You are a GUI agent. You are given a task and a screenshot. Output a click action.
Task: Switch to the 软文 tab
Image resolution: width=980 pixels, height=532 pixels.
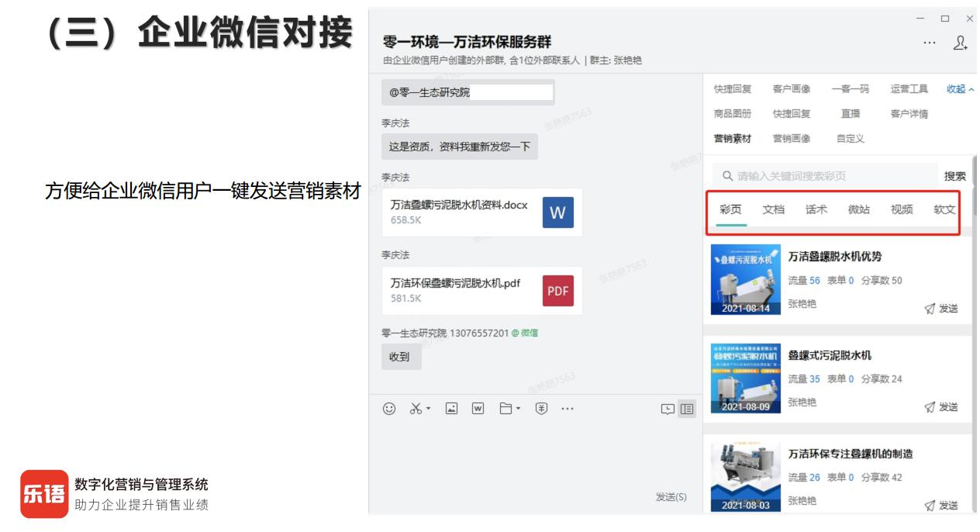[944, 209]
